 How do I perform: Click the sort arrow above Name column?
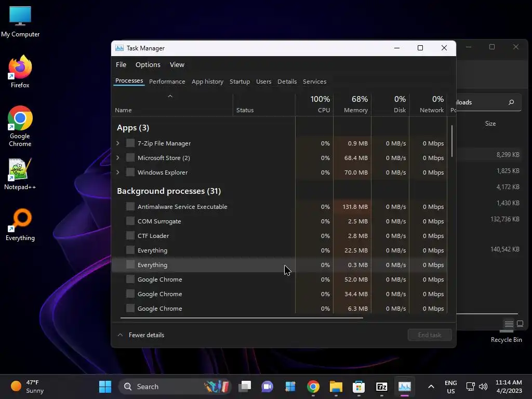pos(170,96)
